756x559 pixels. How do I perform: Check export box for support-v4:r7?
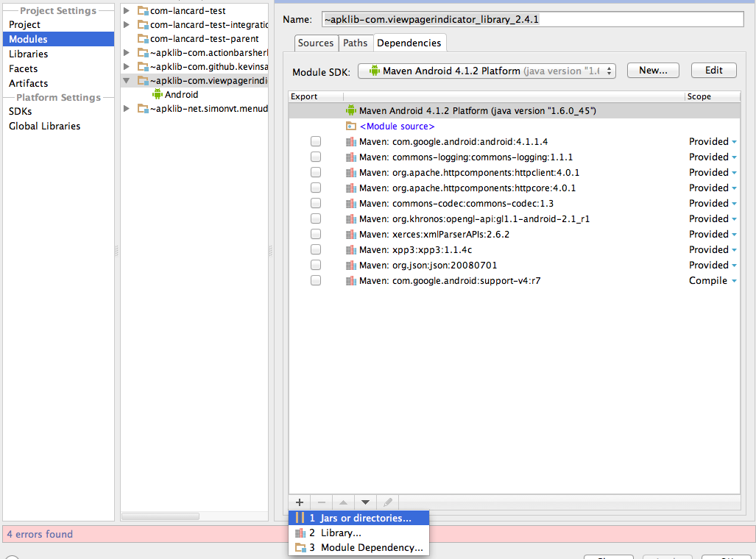pyautogui.click(x=316, y=280)
